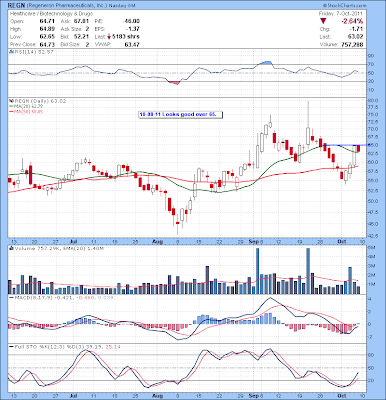
Task: Click the Oct label under the price chart
Action: [x=341, y=241]
